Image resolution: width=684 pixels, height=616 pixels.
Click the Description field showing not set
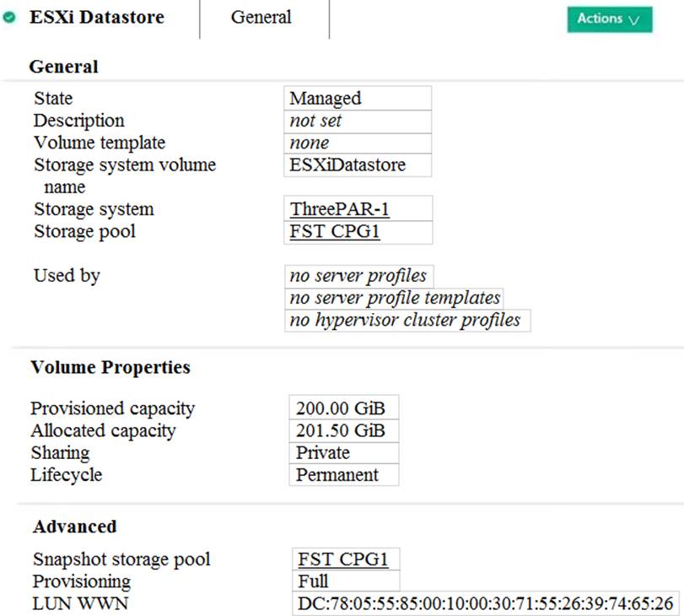pyautogui.click(x=315, y=121)
